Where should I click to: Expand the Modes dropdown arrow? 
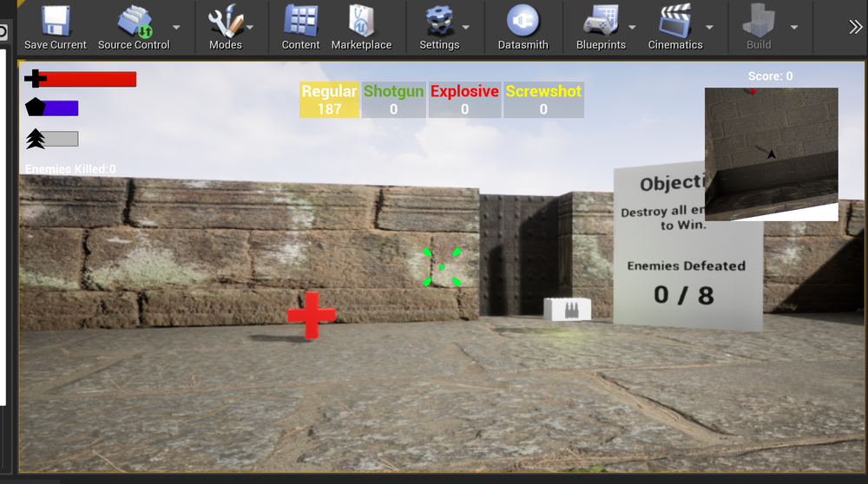click(250, 27)
